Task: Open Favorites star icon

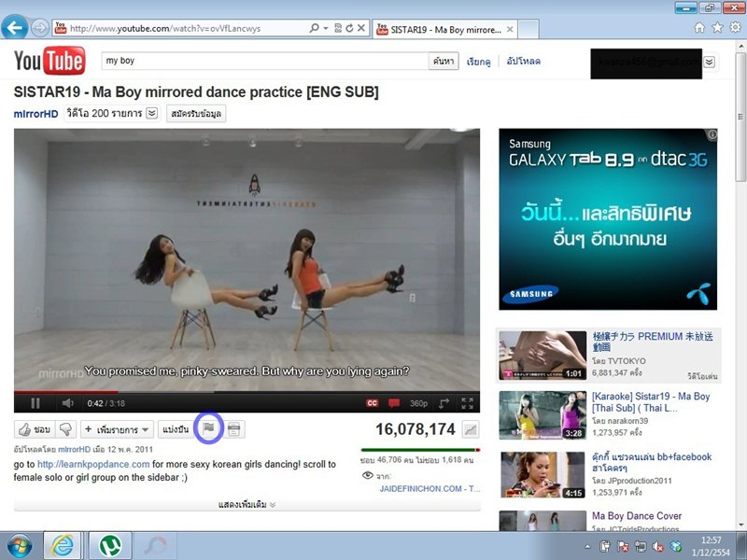Action: pos(717,28)
